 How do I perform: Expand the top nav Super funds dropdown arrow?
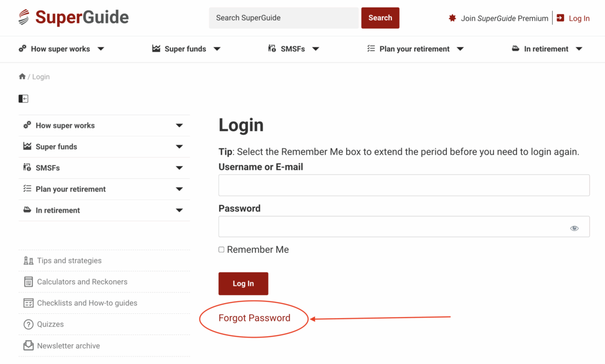click(x=217, y=49)
